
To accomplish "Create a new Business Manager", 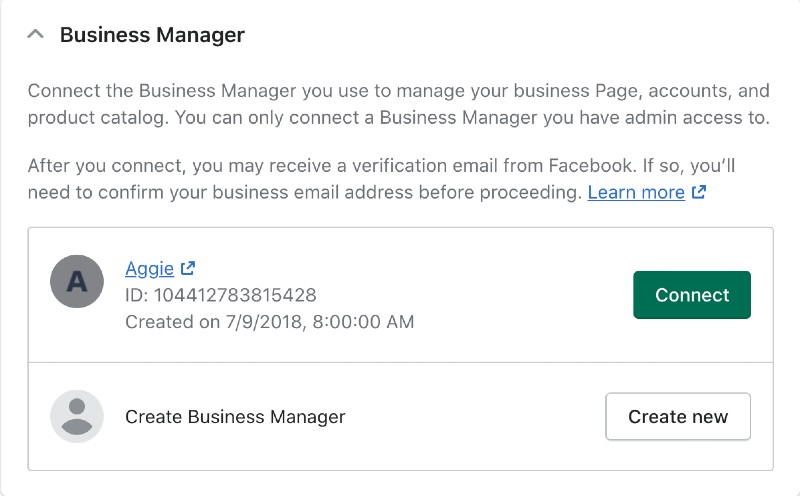I will [678, 416].
